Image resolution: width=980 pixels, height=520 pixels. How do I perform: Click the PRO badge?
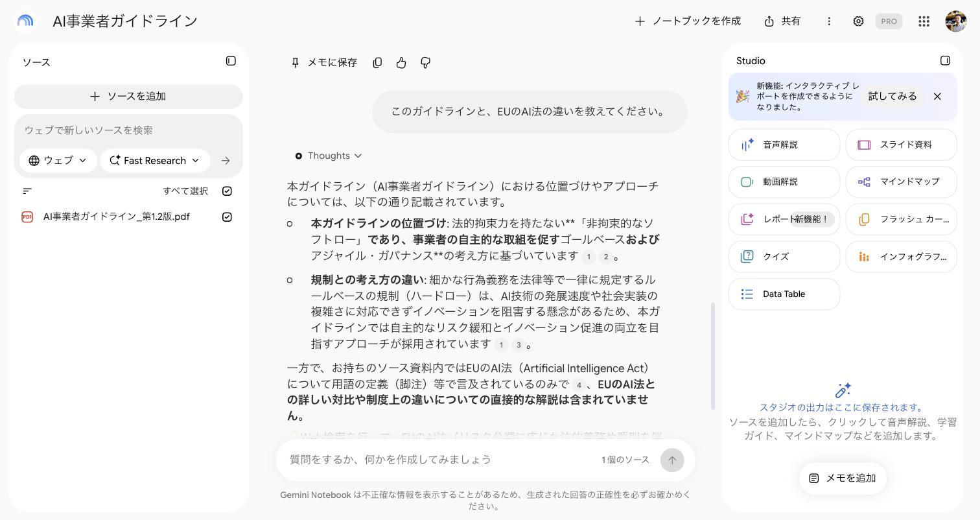889,21
